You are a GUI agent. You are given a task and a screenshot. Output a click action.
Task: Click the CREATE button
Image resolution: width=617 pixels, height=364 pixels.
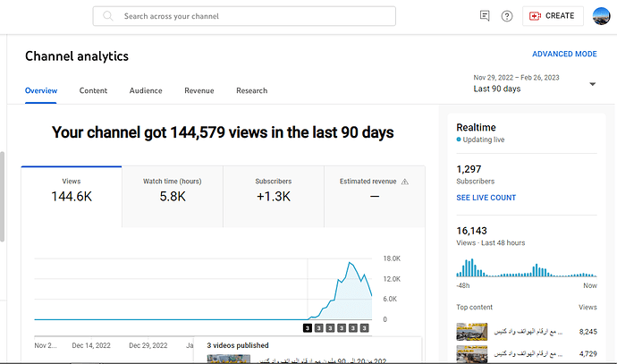553,16
